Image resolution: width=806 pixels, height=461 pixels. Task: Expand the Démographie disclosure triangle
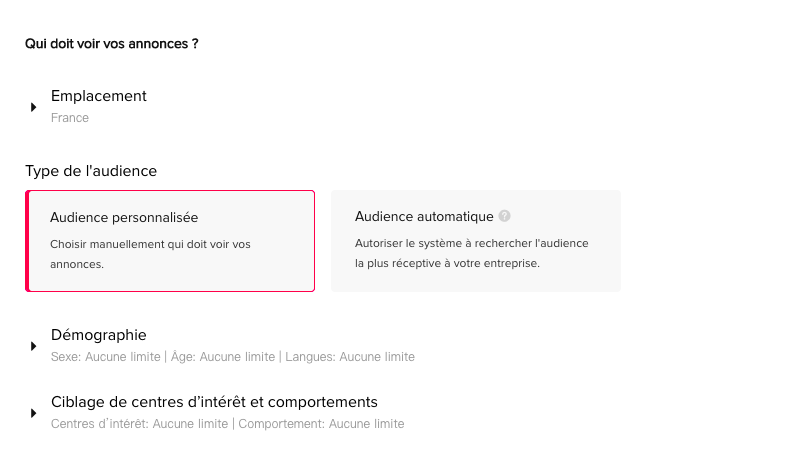34,346
